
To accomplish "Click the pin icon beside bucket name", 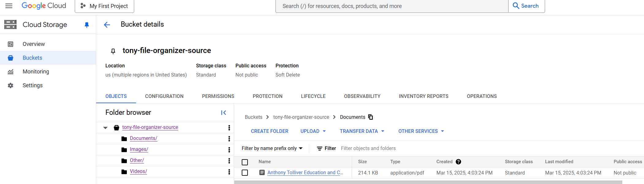I will tap(113, 51).
